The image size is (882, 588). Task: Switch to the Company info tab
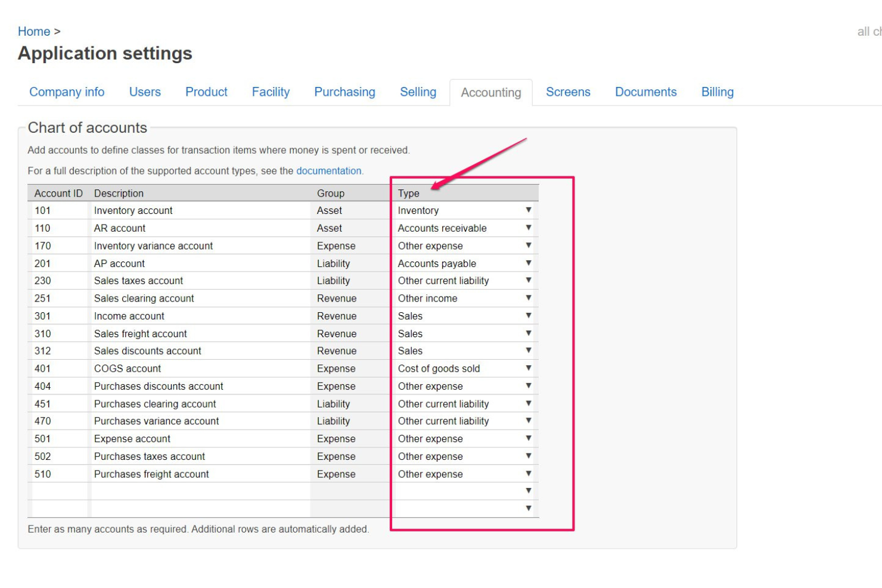[x=67, y=92]
